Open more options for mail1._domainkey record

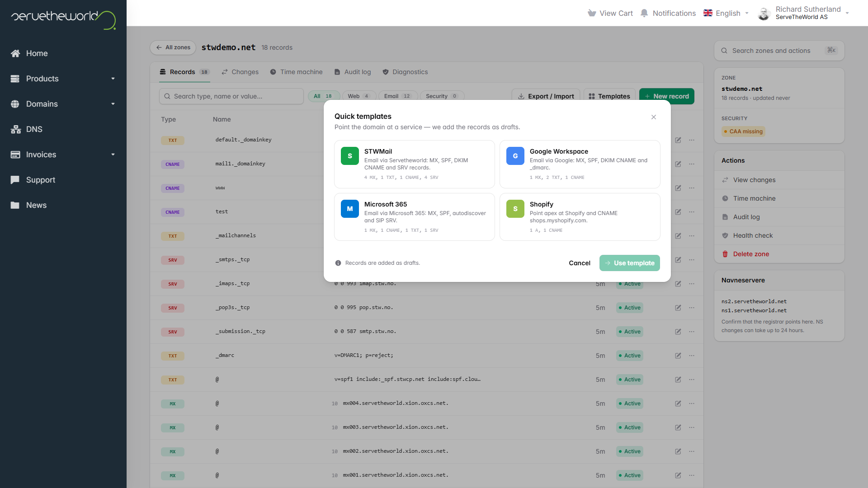click(x=692, y=164)
